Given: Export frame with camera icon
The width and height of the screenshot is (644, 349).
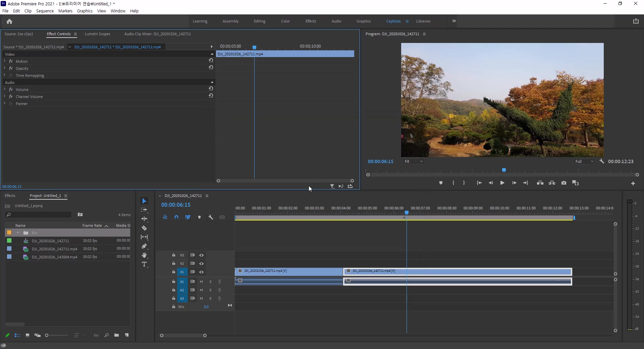Looking at the screenshot, I should point(564,183).
